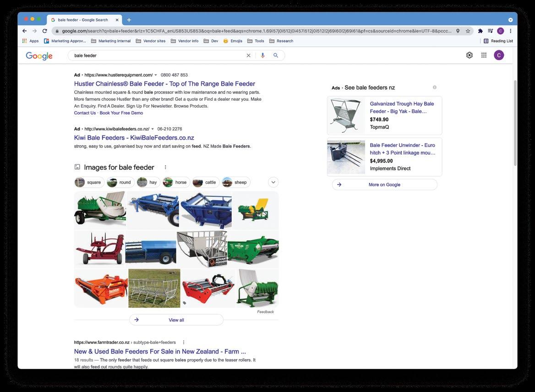Click the browser forward arrow

click(x=34, y=31)
